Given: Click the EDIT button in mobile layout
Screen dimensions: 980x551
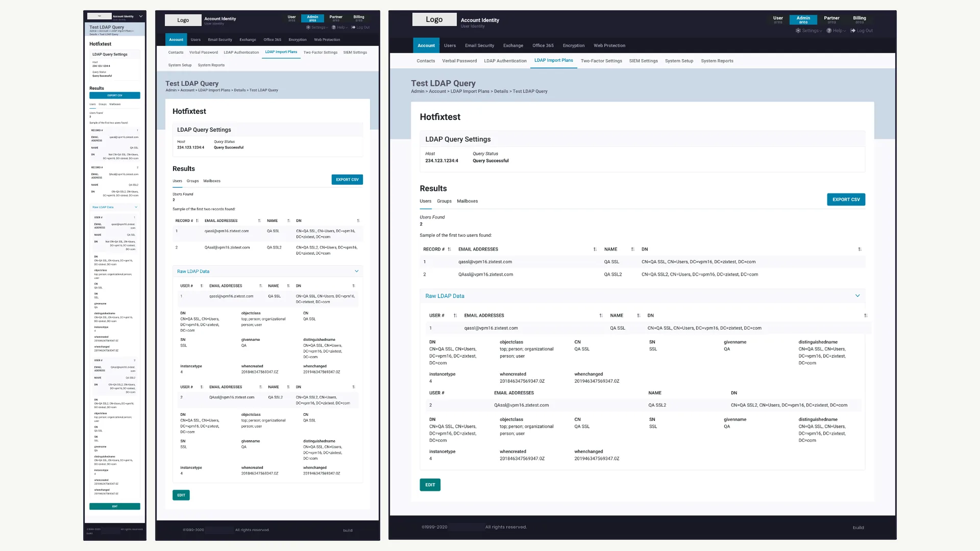Looking at the screenshot, I should (x=115, y=507).
